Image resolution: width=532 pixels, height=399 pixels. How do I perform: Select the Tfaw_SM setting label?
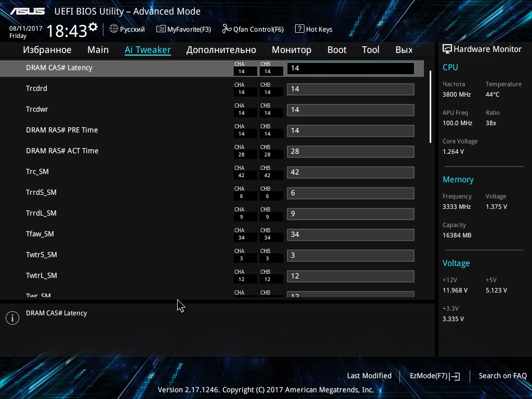(39, 234)
